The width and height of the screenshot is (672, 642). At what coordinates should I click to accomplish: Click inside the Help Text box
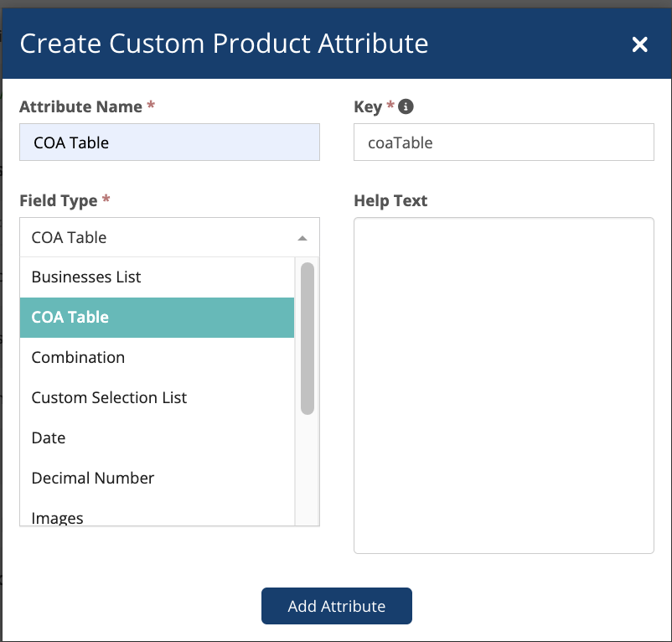(x=504, y=386)
